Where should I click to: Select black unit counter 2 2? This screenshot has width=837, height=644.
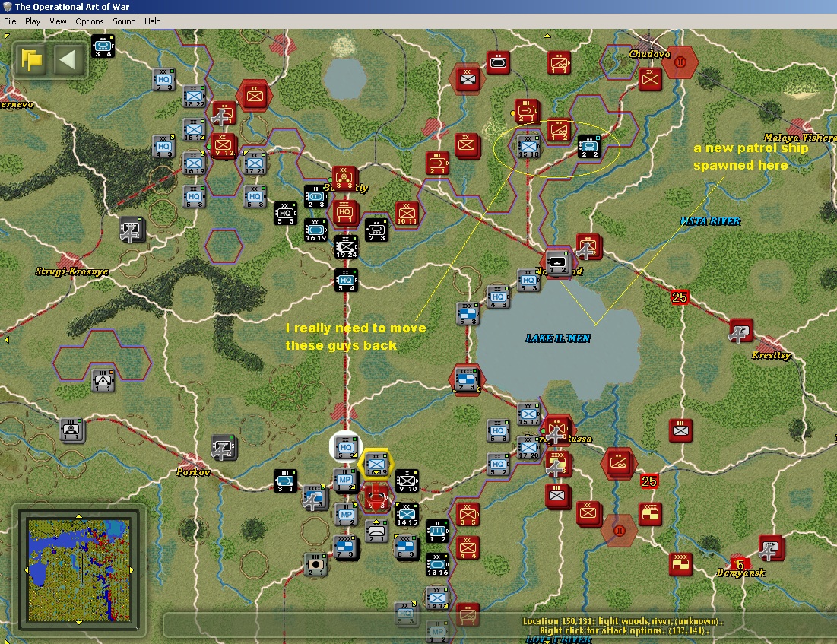pos(589,147)
